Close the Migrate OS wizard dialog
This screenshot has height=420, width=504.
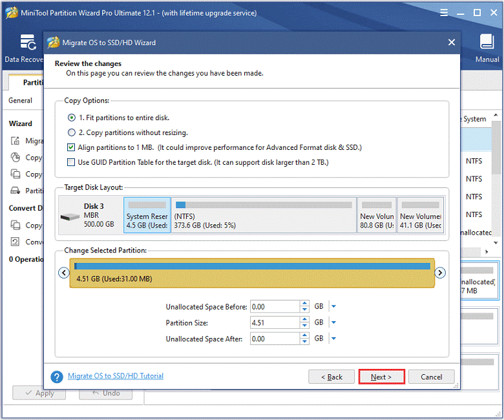point(452,42)
